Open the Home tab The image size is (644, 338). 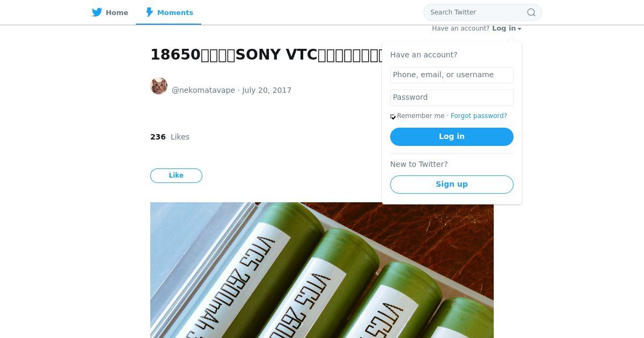tap(110, 12)
